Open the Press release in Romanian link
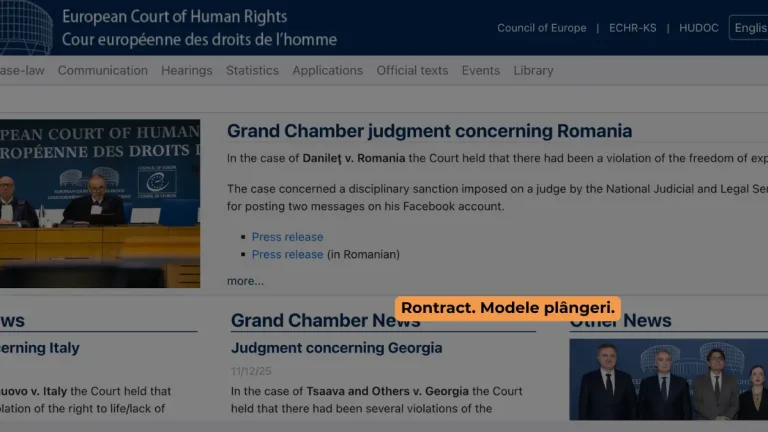 click(x=287, y=254)
